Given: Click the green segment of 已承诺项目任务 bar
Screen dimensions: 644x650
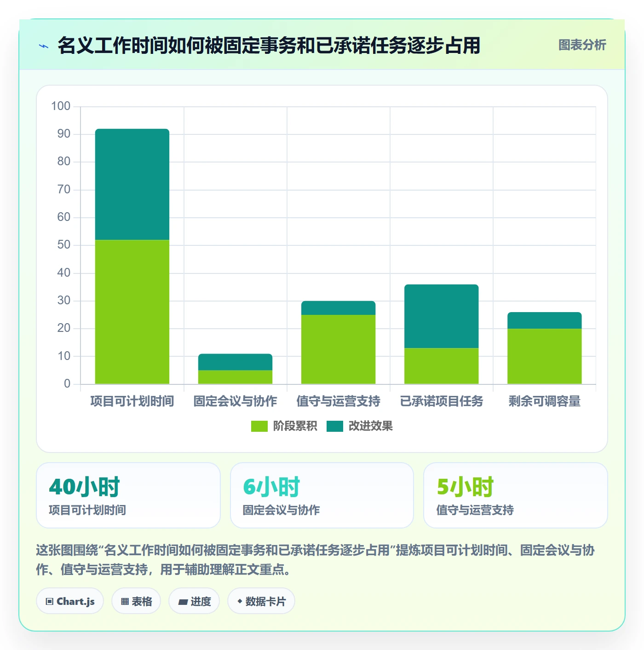Looking at the screenshot, I should (441, 366).
